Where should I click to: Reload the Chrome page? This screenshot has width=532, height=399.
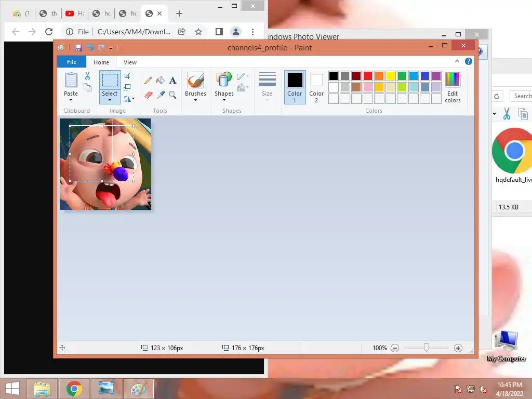point(49,32)
